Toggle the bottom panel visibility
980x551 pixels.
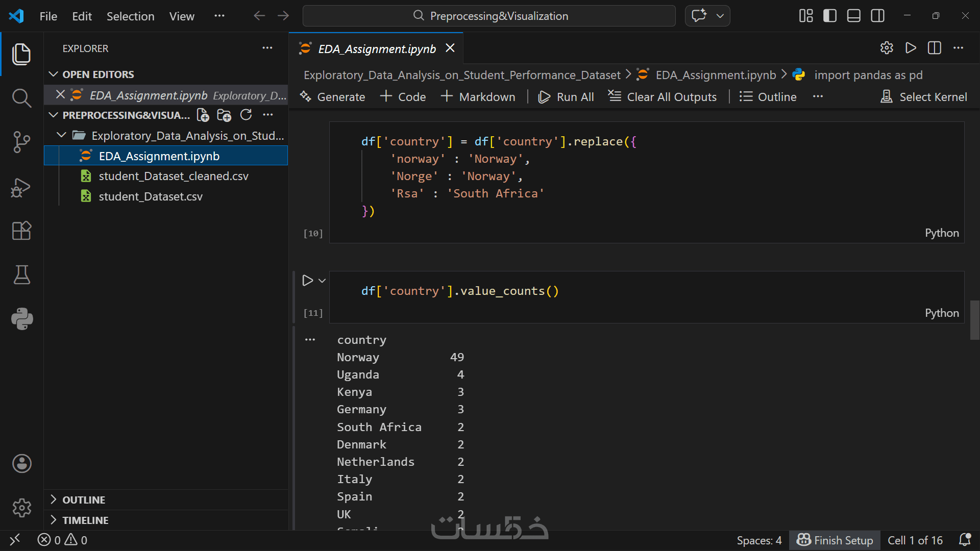[854, 16]
